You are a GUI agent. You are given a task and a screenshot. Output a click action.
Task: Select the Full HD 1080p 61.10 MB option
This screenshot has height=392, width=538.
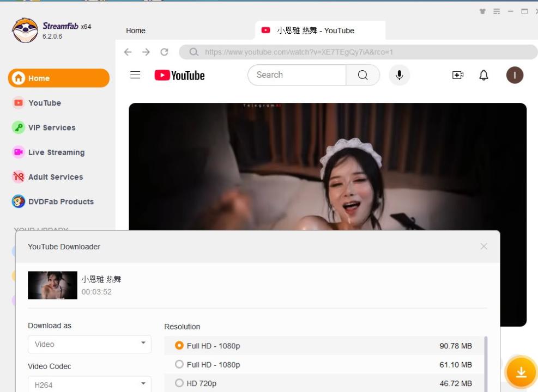179,365
